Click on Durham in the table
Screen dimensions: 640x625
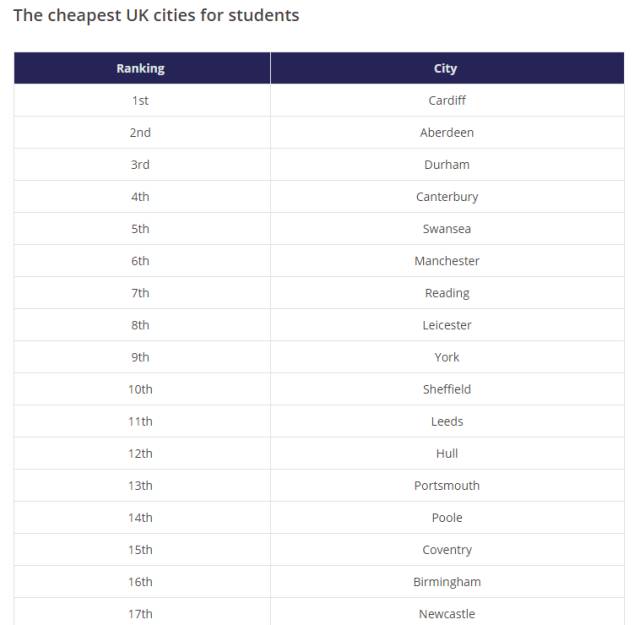[x=447, y=165]
